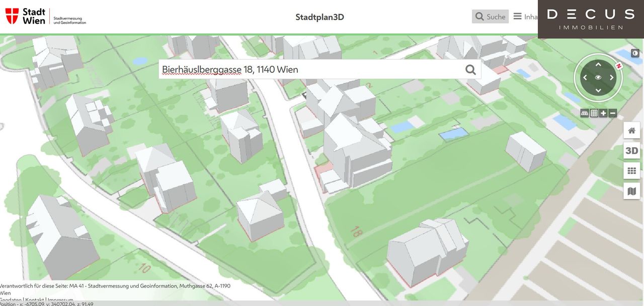This screenshot has width=644, height=306.
Task: Click the Home view icon
Action: [x=631, y=131]
